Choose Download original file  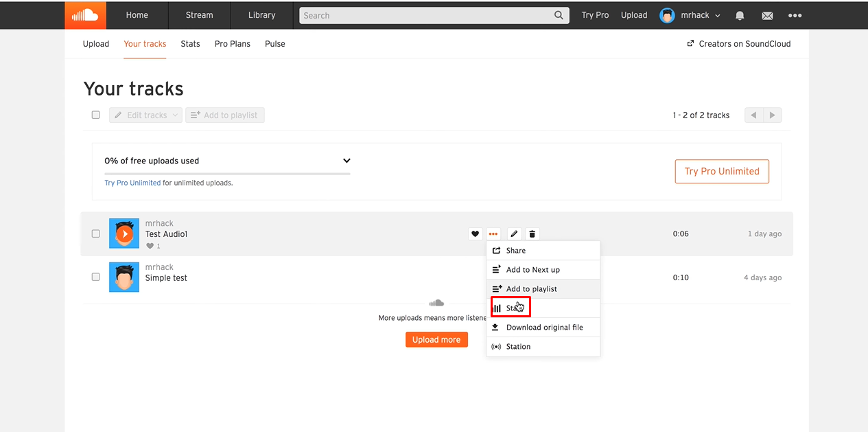[543, 328]
